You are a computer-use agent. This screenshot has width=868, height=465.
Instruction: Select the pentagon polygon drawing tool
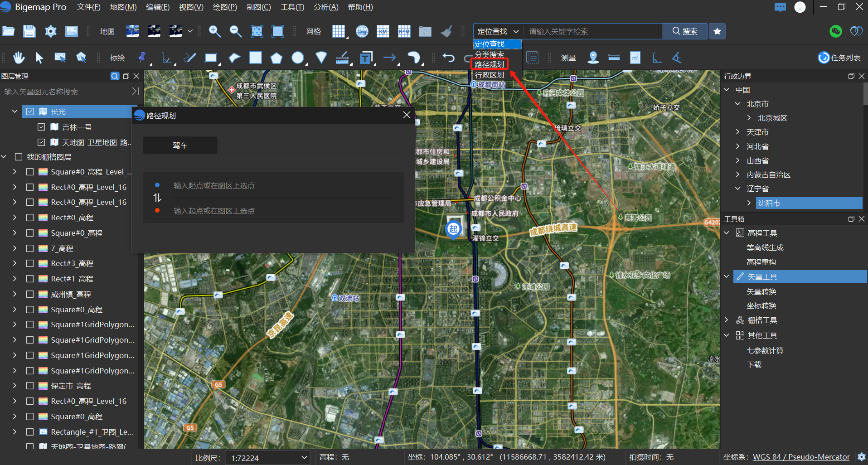[276, 58]
